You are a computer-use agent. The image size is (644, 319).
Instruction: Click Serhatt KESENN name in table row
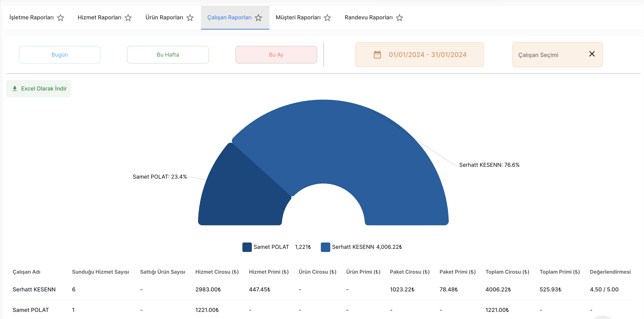coord(34,289)
